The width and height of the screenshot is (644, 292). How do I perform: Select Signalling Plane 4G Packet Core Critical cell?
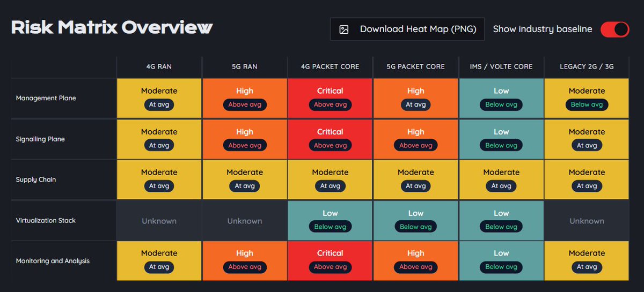coord(330,139)
